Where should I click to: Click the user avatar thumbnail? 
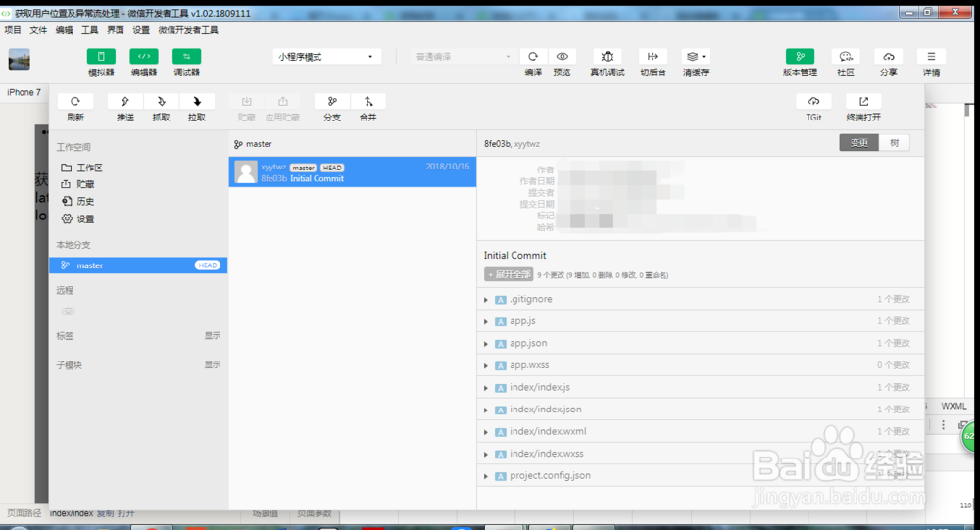(19, 60)
